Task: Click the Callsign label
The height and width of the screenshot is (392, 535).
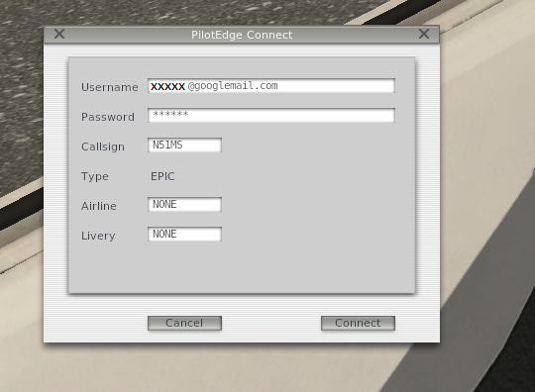Action: click(x=103, y=147)
